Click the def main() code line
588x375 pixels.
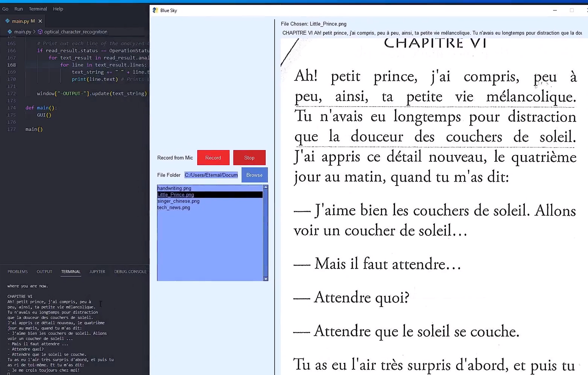[x=41, y=108]
